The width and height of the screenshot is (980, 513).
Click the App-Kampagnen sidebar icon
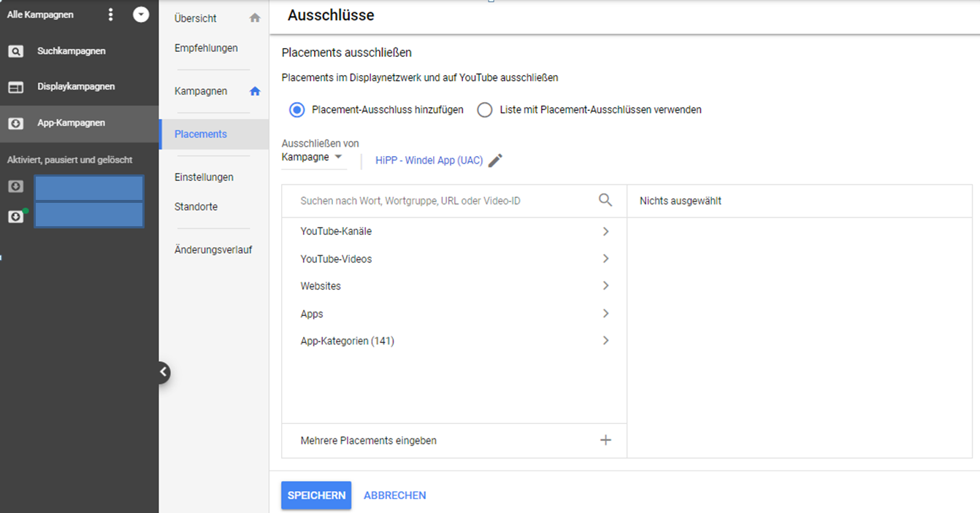coord(16,123)
